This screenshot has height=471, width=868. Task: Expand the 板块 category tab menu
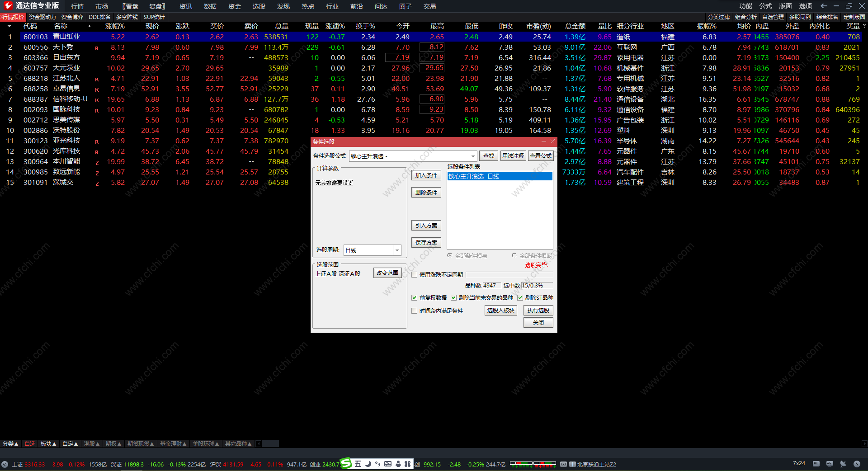(x=48, y=444)
